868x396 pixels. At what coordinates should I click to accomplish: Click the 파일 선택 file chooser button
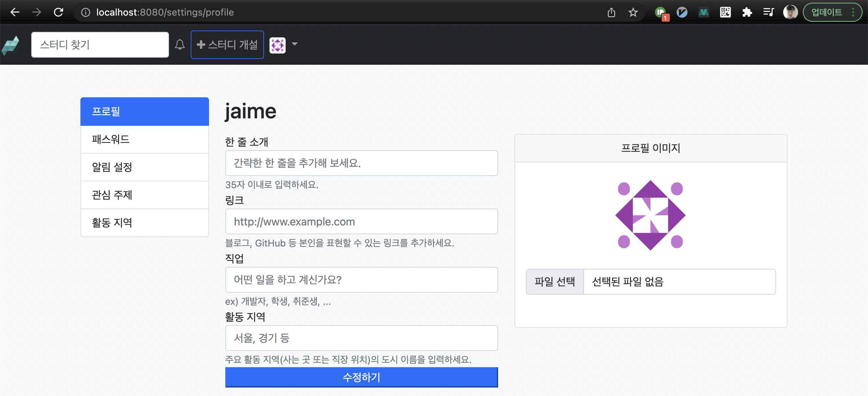tap(555, 282)
